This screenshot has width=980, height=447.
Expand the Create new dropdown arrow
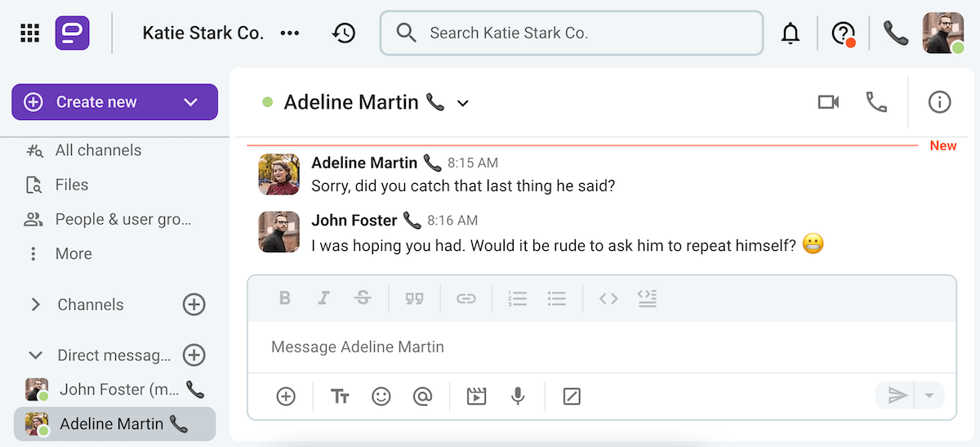[191, 102]
